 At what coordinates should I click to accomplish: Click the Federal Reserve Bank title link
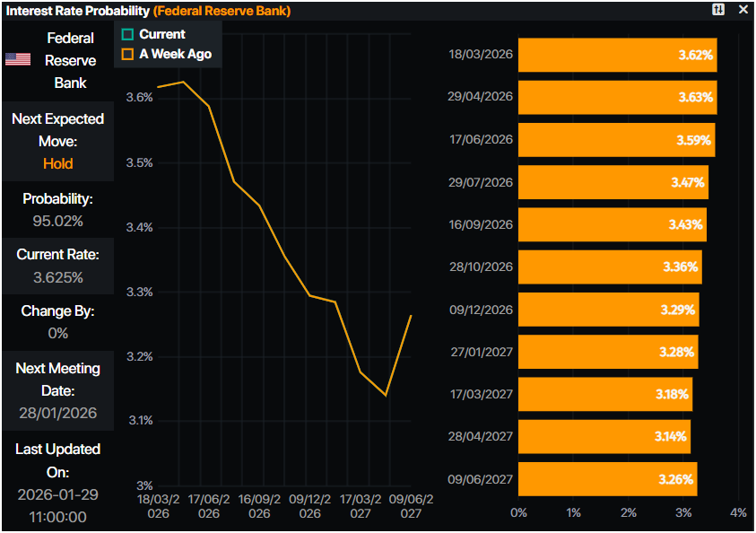(222, 11)
